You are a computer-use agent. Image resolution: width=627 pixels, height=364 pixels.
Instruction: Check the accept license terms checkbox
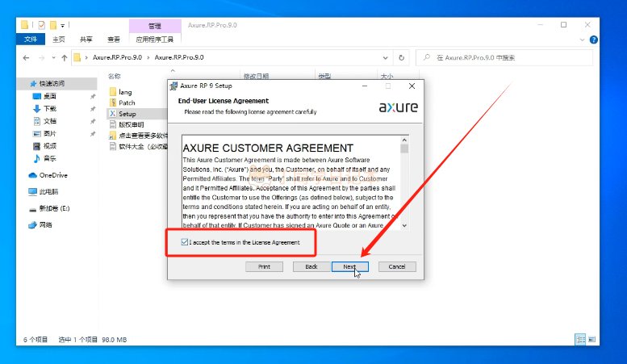coord(184,242)
